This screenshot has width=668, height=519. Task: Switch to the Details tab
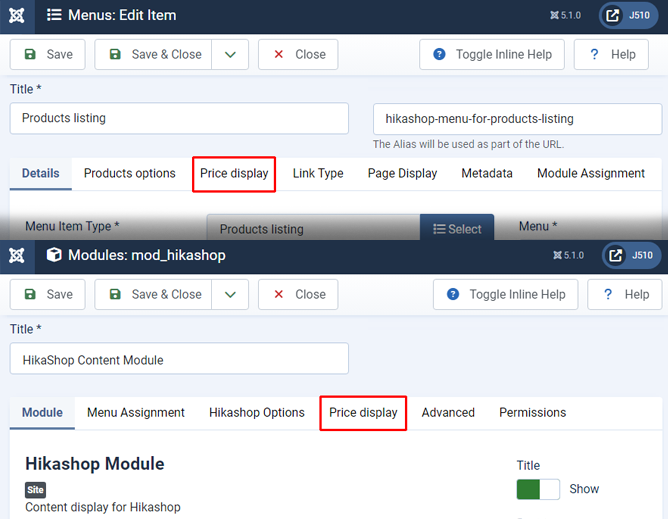coord(41,173)
